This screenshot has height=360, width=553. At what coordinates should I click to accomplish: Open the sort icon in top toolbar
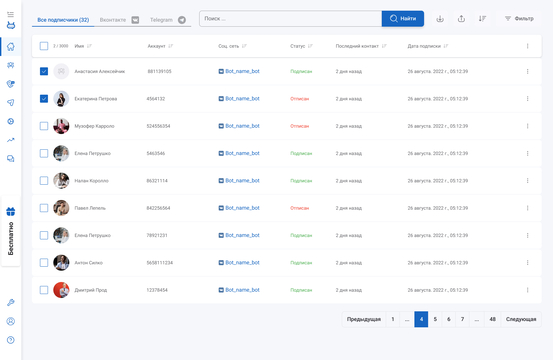(482, 19)
